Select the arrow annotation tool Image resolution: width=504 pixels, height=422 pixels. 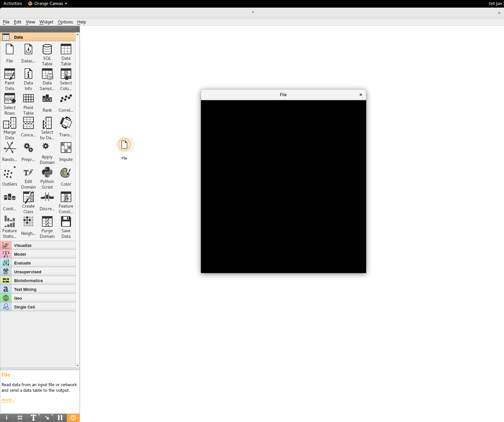[47, 418]
